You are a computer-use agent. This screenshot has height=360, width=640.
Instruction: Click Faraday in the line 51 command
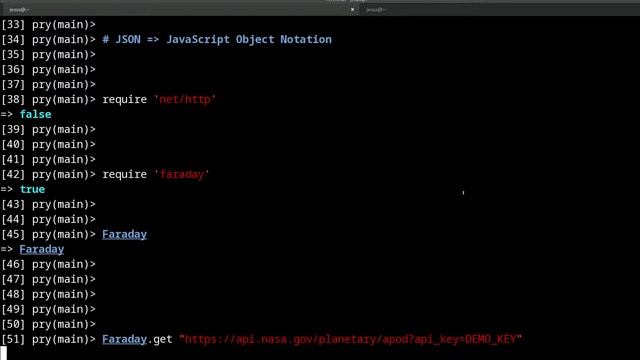coord(124,339)
